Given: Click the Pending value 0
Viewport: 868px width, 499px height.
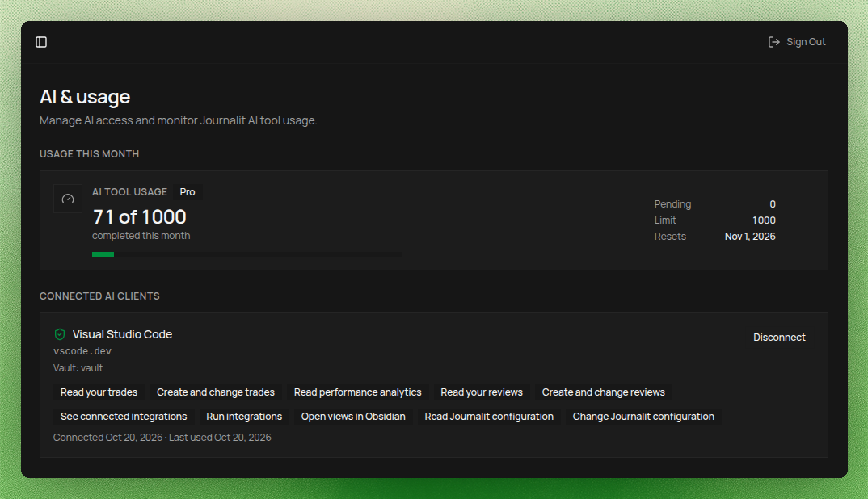Looking at the screenshot, I should pos(773,204).
